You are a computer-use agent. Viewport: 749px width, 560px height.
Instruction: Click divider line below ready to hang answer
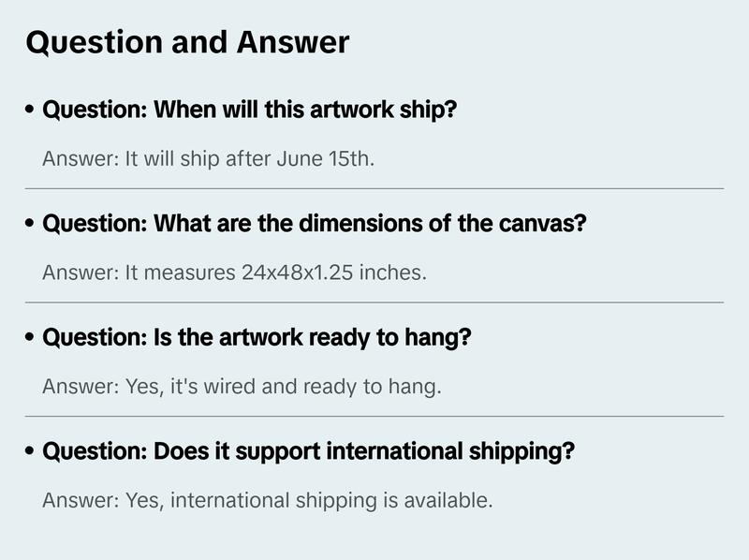[374, 416]
